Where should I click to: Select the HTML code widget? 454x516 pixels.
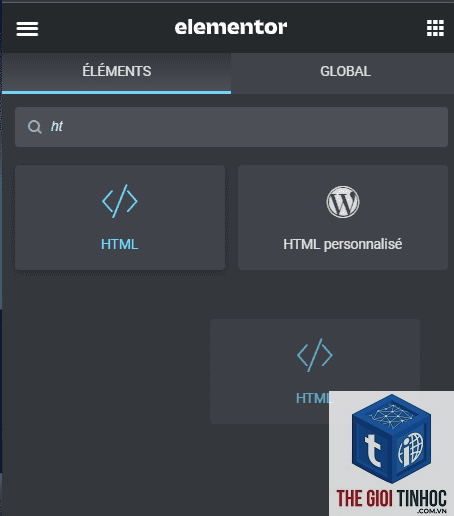[x=120, y=217]
